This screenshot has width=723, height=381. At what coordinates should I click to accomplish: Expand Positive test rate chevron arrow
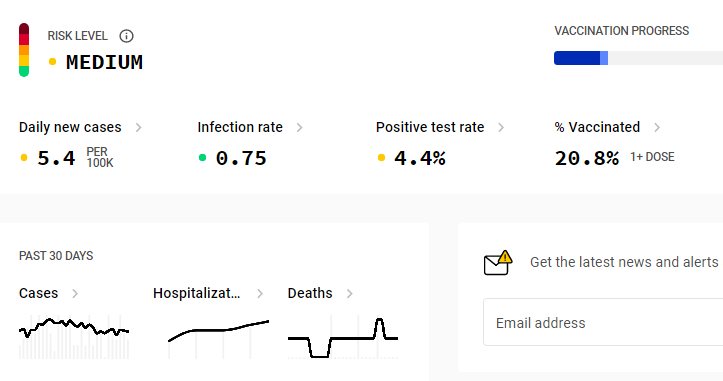[x=501, y=127]
